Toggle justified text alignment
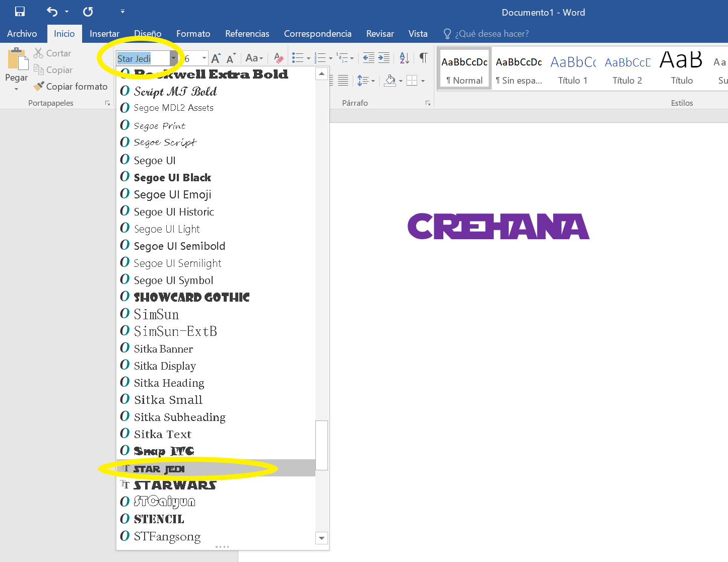Image resolution: width=728 pixels, height=562 pixels. [343, 80]
